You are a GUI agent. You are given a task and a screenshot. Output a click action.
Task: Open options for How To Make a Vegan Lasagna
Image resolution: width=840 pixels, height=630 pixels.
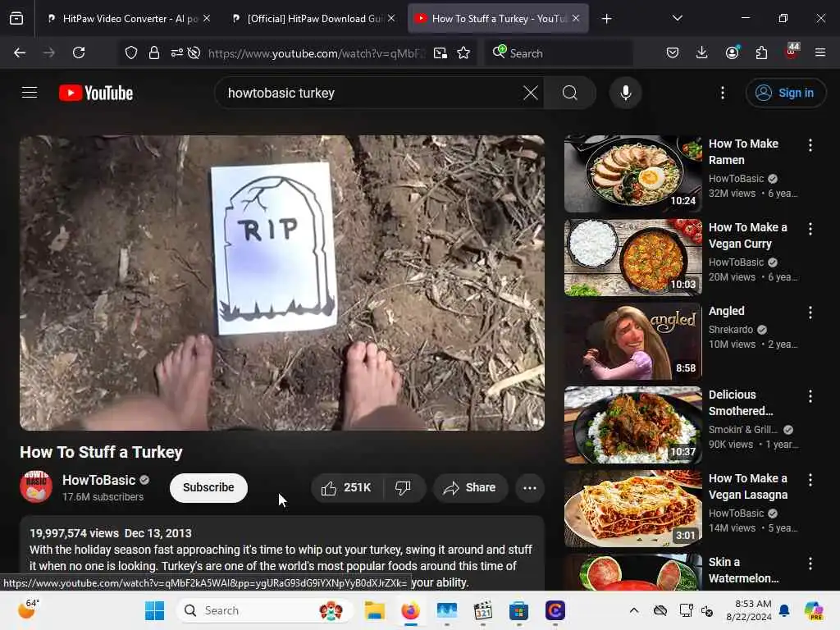point(810,480)
